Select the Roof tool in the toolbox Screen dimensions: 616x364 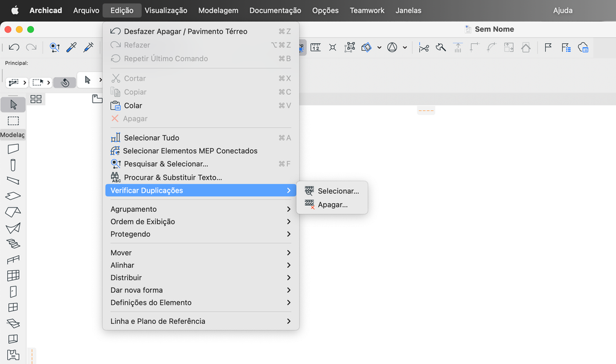click(13, 212)
